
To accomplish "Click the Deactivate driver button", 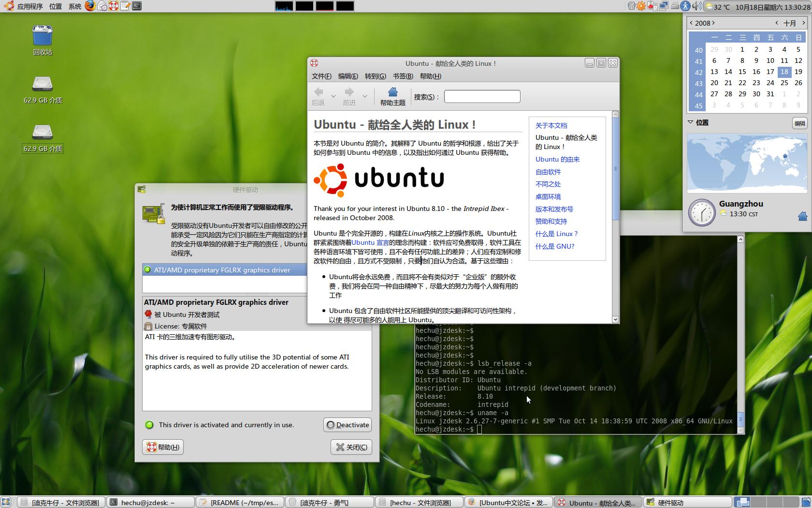I will [x=348, y=425].
